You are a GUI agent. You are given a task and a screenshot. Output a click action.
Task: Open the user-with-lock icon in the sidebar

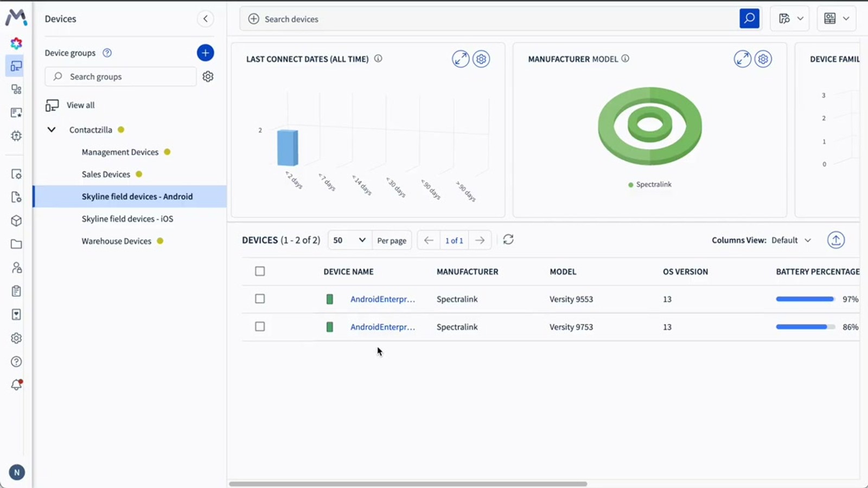point(16,267)
